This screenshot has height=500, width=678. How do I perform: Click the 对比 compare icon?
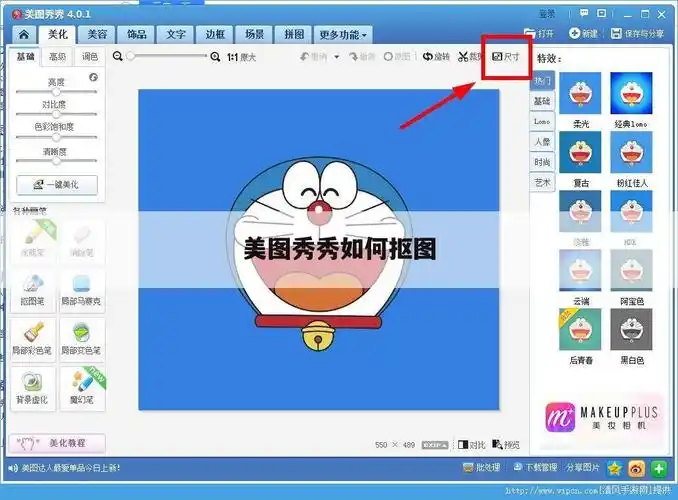pyautogui.click(x=471, y=445)
